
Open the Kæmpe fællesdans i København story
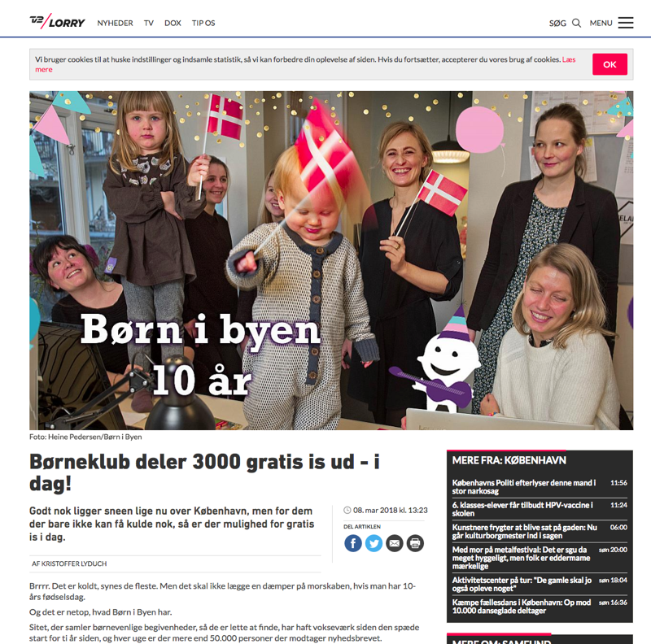tap(522, 607)
